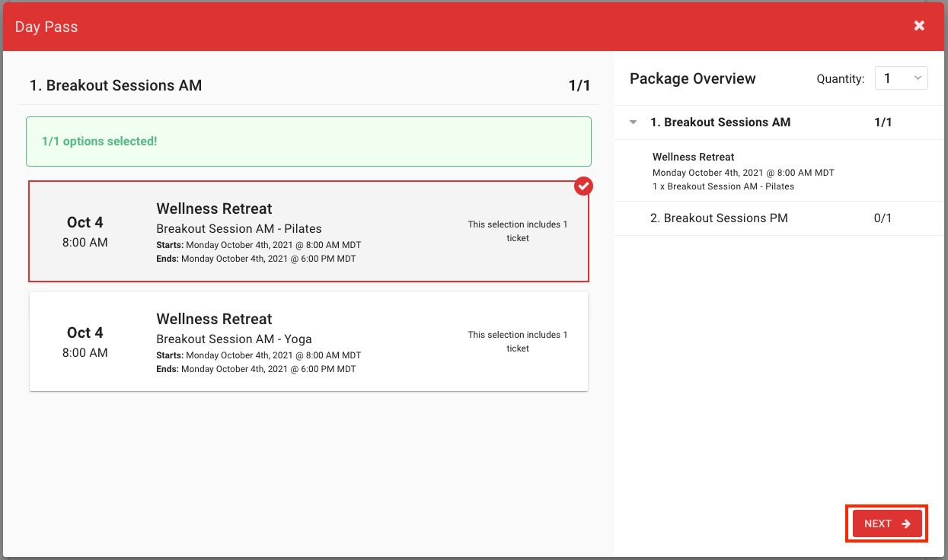
Task: Close the Day Pass dialog
Action: [x=919, y=26]
